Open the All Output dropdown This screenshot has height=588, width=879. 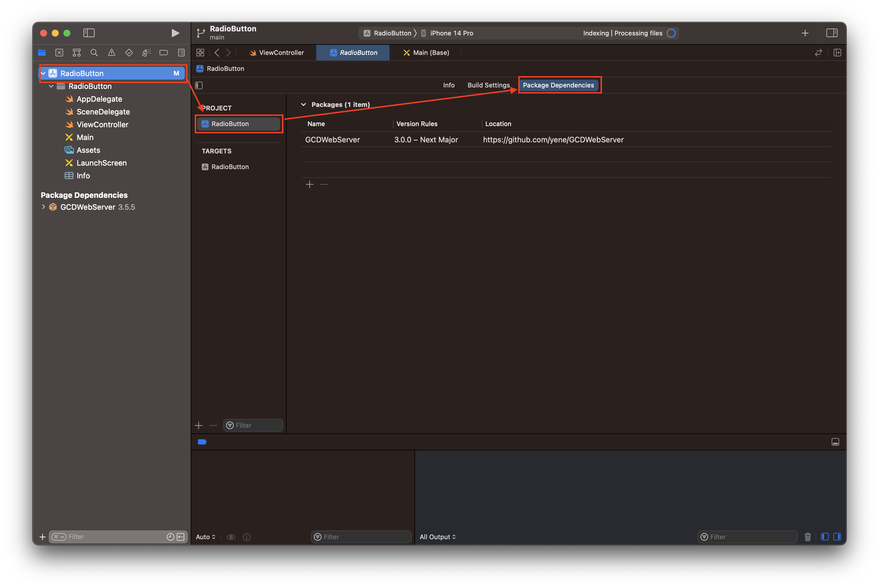click(438, 537)
